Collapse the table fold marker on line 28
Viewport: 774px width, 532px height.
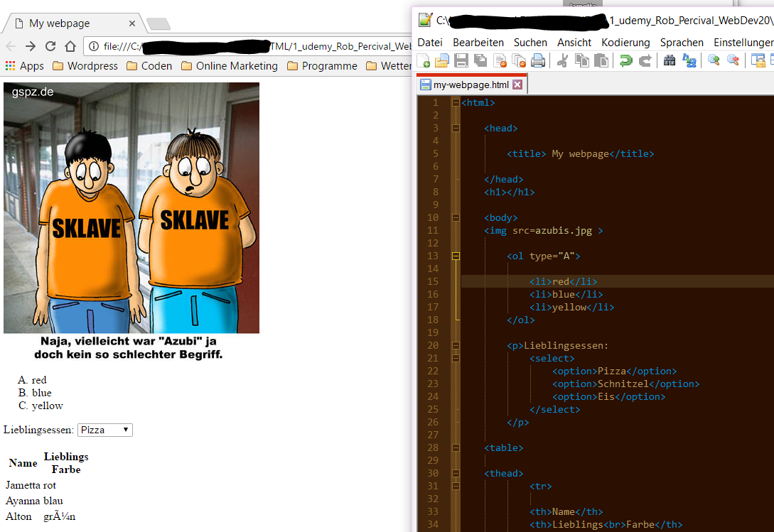pyautogui.click(x=456, y=447)
